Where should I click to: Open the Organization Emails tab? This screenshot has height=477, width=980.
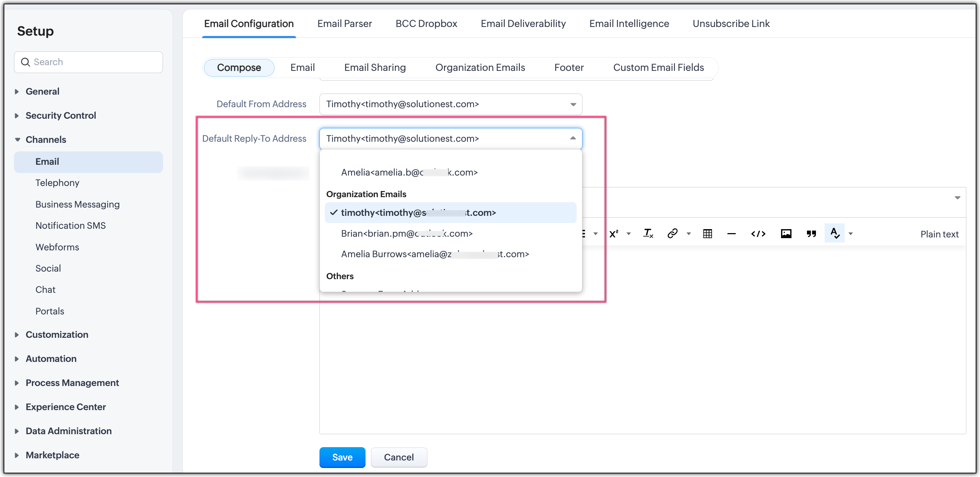[480, 67]
